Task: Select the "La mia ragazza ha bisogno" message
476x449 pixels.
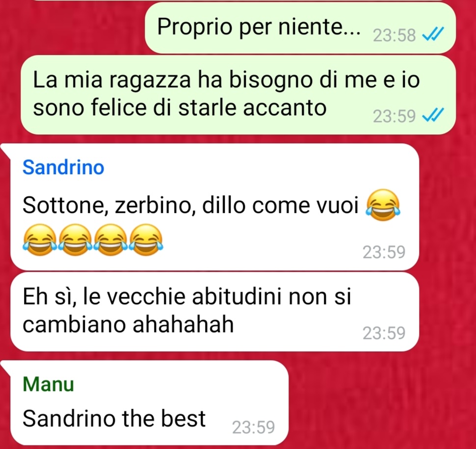Action: [238, 95]
